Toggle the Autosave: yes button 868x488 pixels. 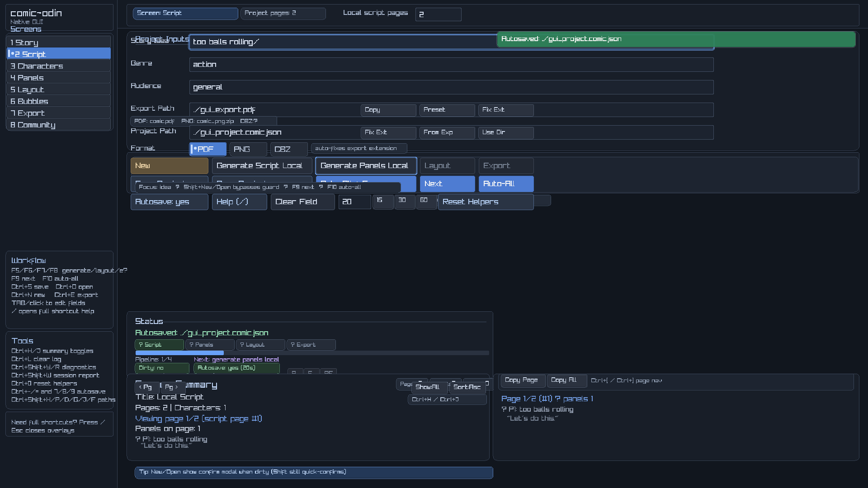coord(170,202)
